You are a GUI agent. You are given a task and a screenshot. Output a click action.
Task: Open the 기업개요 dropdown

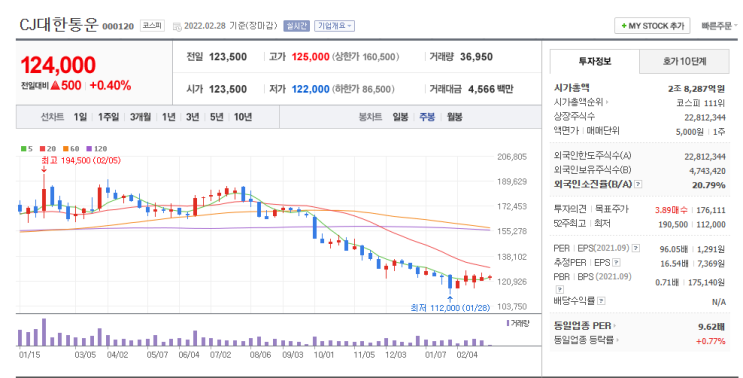[x=335, y=26]
